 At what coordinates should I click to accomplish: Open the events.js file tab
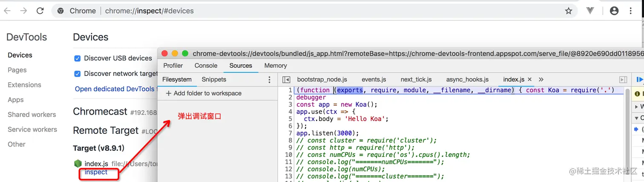tap(374, 79)
